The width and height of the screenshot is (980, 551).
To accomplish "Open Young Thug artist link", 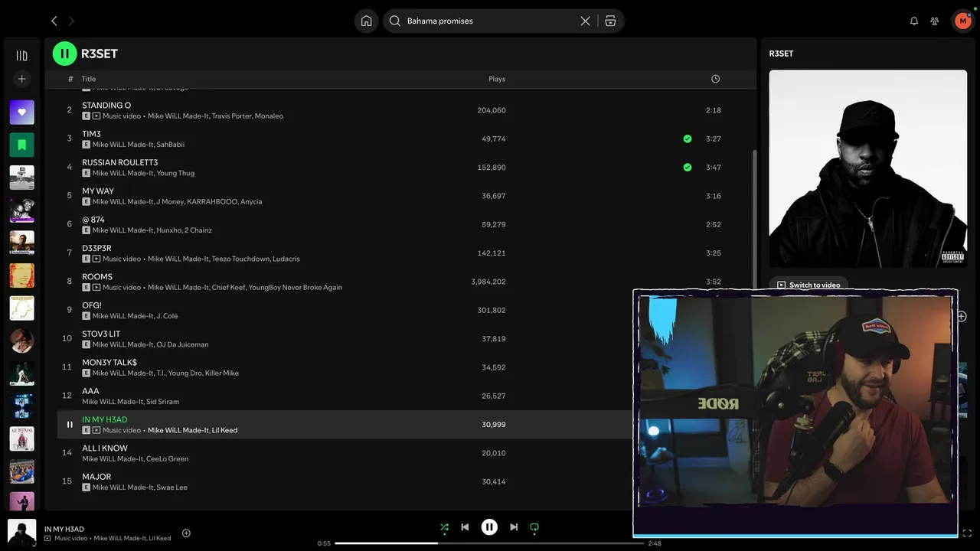I will pos(175,173).
